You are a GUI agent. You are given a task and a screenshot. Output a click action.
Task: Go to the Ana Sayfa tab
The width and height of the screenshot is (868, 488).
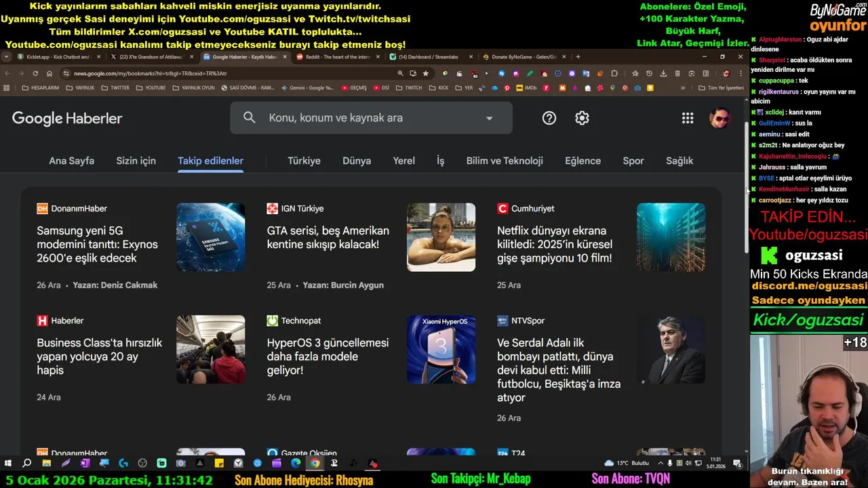(x=71, y=161)
